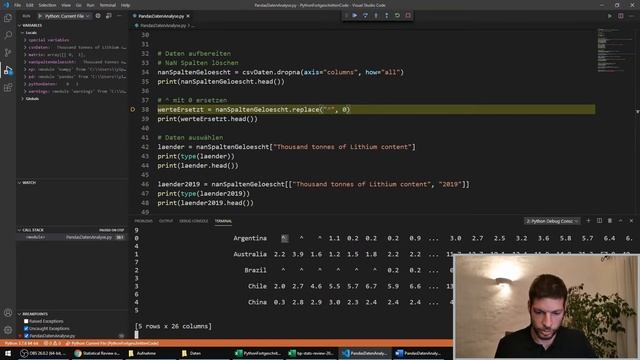Viewport: 640px width, 360px height.
Task: Click the debug Step Over button
Action: click(365, 16)
